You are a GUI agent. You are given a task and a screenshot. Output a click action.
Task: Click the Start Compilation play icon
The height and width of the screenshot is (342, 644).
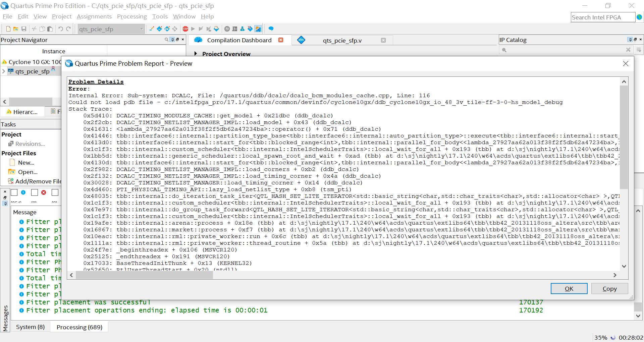point(193,29)
